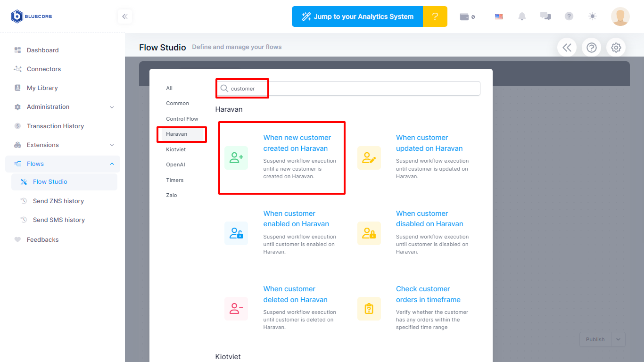Select the Kiotviet category tab
The height and width of the screenshot is (362, 644).
[x=176, y=149]
